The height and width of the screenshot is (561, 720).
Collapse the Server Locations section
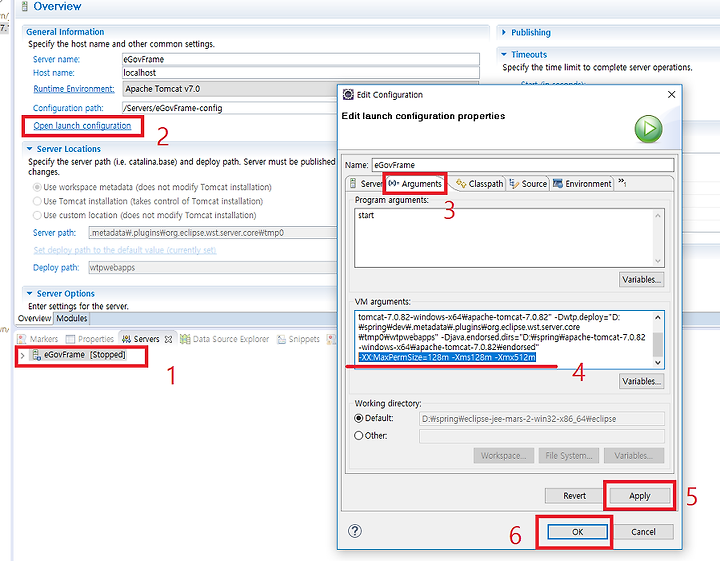(x=29, y=149)
